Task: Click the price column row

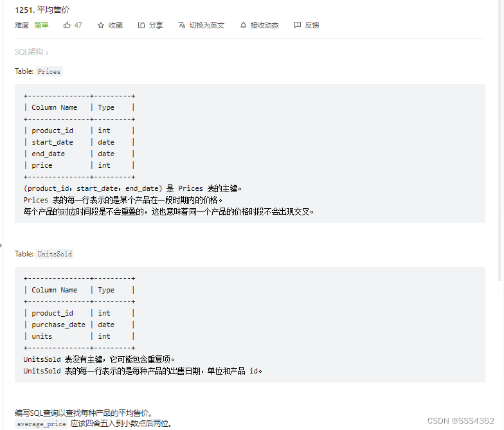Action: 79,165
